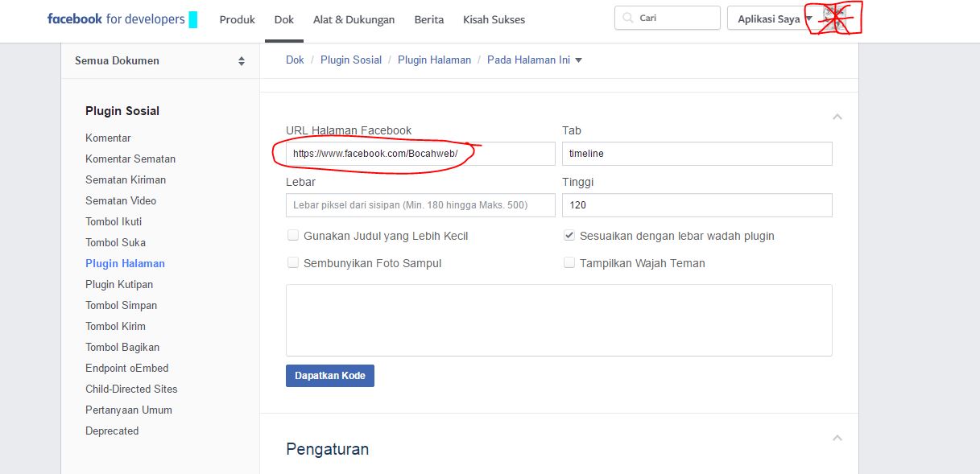Collapse the Pengaturan section chevron
The image size is (980, 474).
tap(837, 438)
